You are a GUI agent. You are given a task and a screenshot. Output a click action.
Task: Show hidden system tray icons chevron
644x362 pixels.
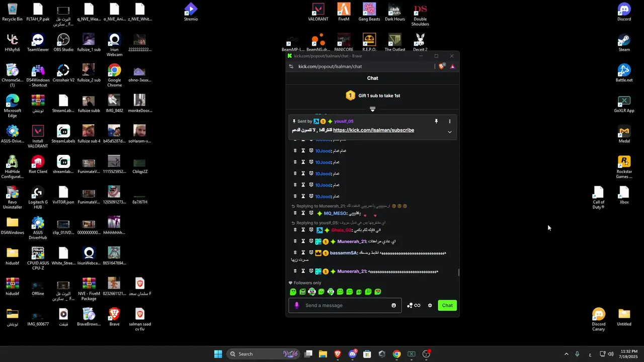tap(566, 354)
